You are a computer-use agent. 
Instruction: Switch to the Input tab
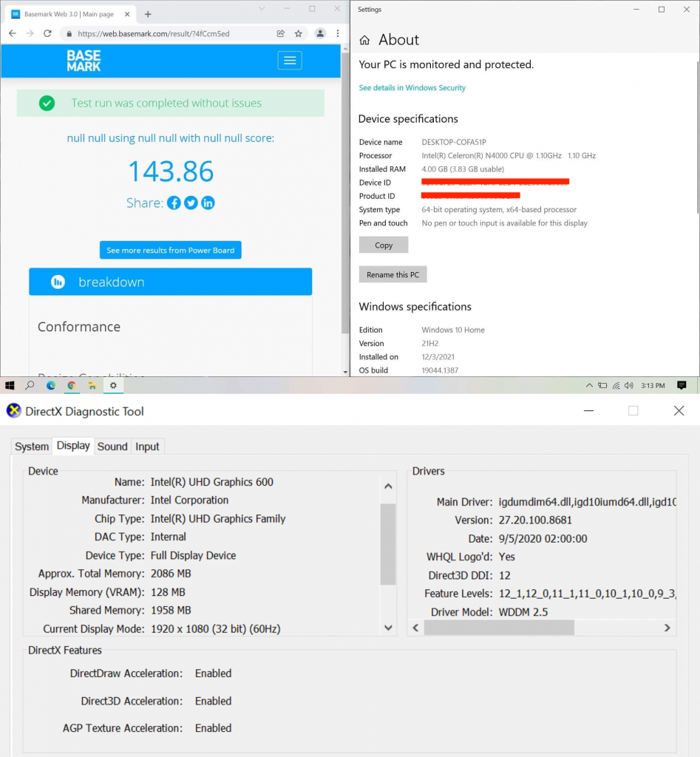(x=147, y=447)
